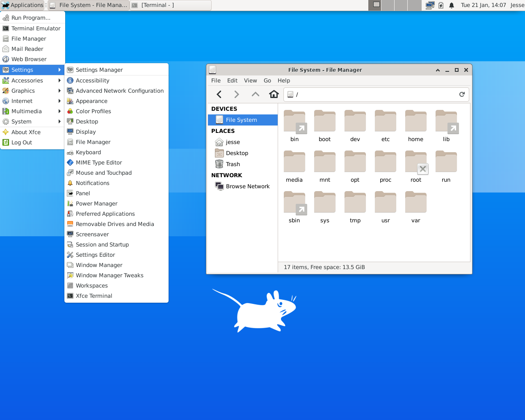This screenshot has width=525, height=420.
Task: Reload the current folder with the refresh icon
Action: pos(462,94)
